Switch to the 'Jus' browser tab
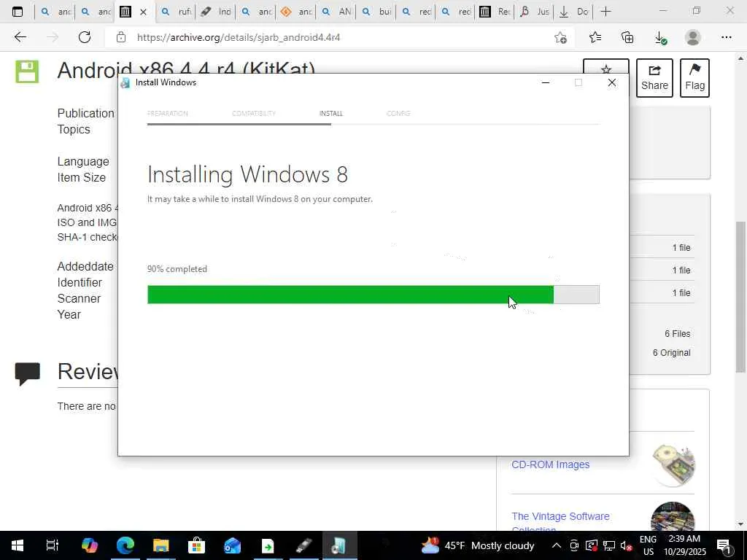The width and height of the screenshot is (747, 560). coord(534,12)
